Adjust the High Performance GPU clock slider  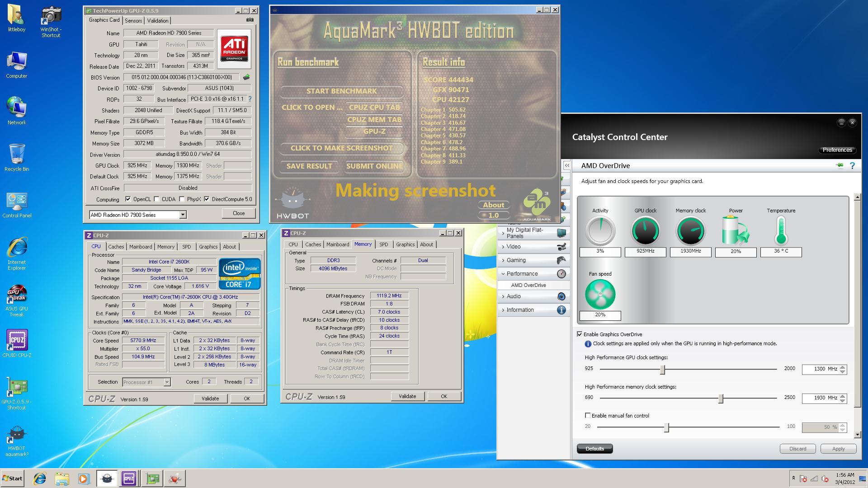click(x=662, y=370)
